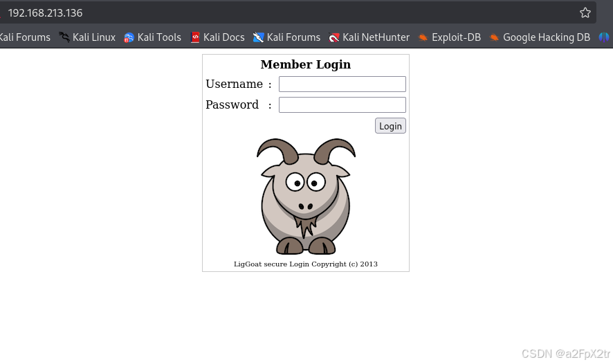Screen dimensions: 613x364
Task: Open the Google Hacking DB bookmark
Action: pyautogui.click(x=540, y=37)
